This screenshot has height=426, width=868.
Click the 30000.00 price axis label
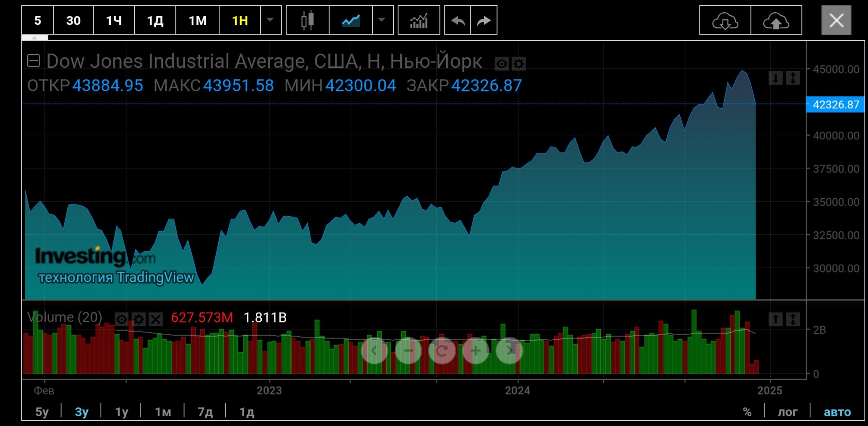click(836, 268)
